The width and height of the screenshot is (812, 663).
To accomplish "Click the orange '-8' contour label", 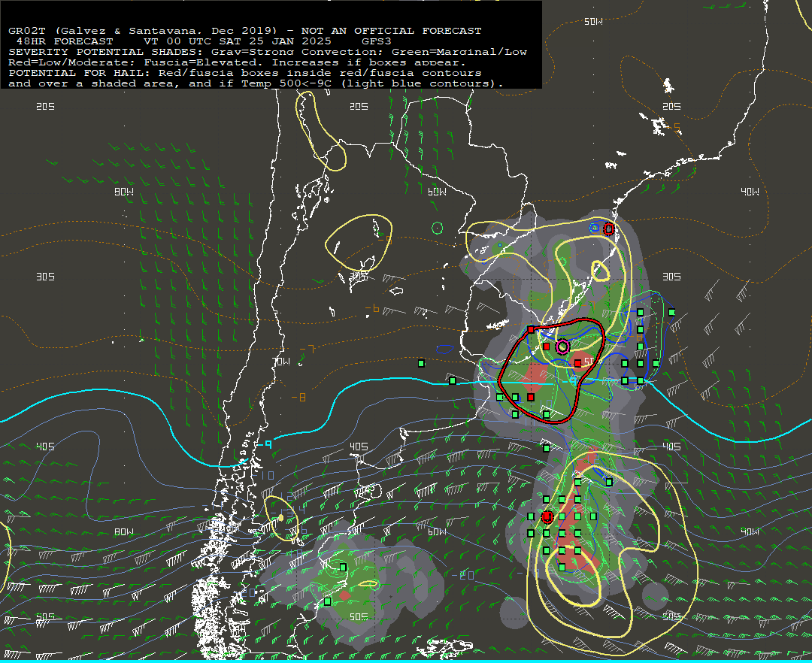I will (298, 397).
